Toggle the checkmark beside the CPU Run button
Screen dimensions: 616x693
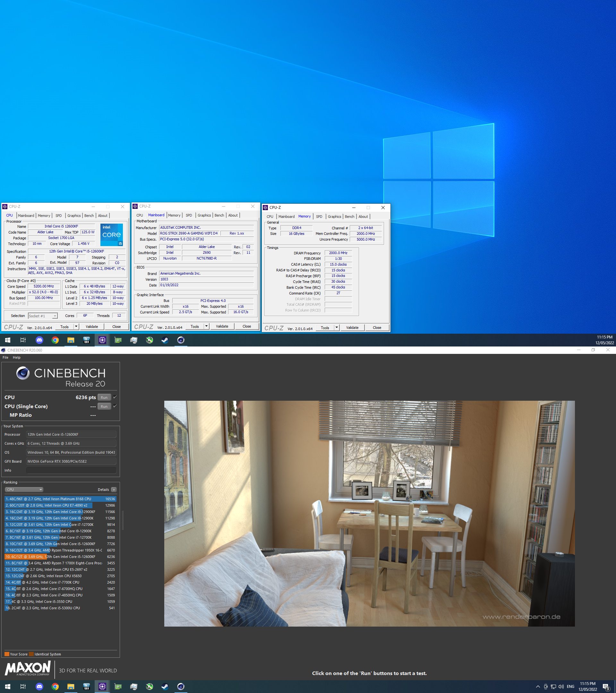(x=115, y=397)
